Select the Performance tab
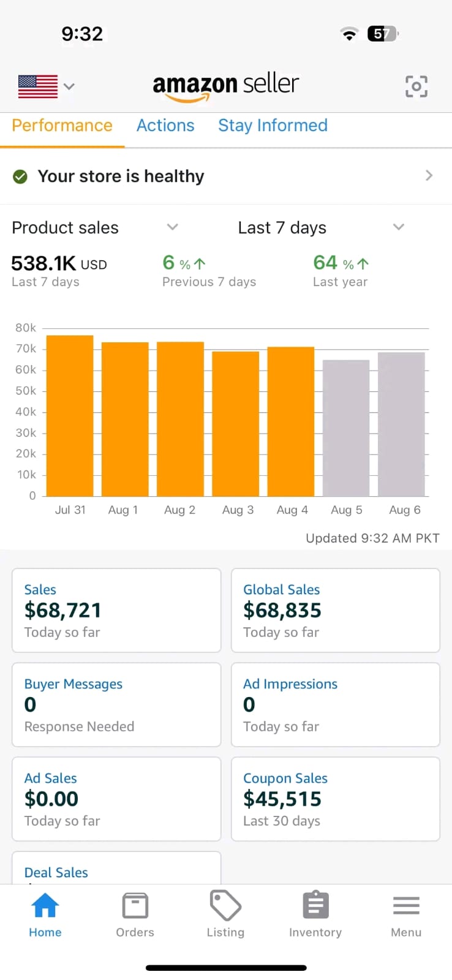The width and height of the screenshot is (452, 980). [62, 126]
